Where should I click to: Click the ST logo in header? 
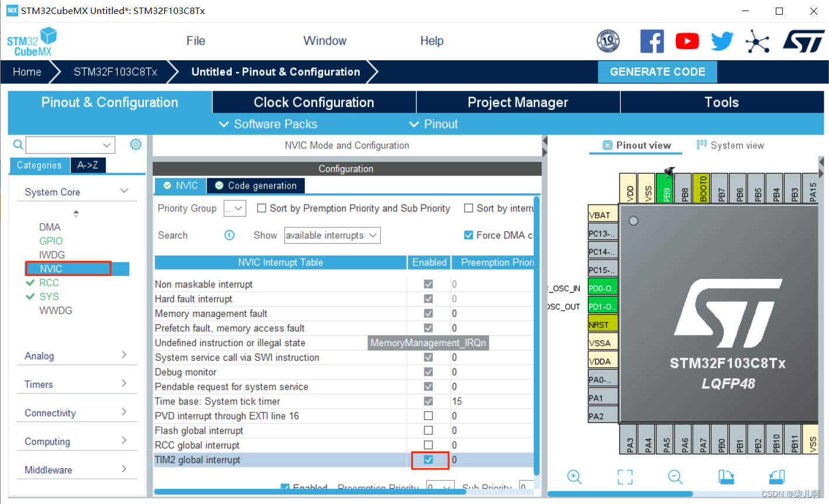click(x=803, y=42)
